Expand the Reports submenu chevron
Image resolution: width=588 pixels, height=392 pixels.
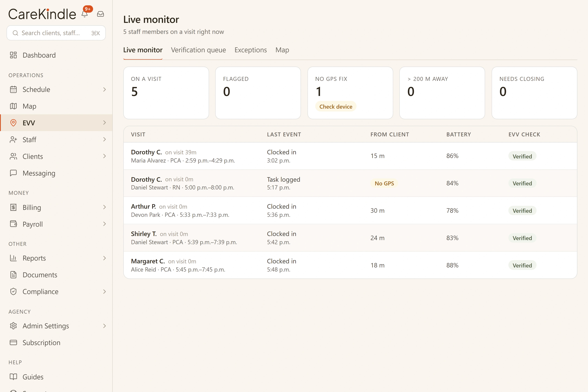click(104, 258)
